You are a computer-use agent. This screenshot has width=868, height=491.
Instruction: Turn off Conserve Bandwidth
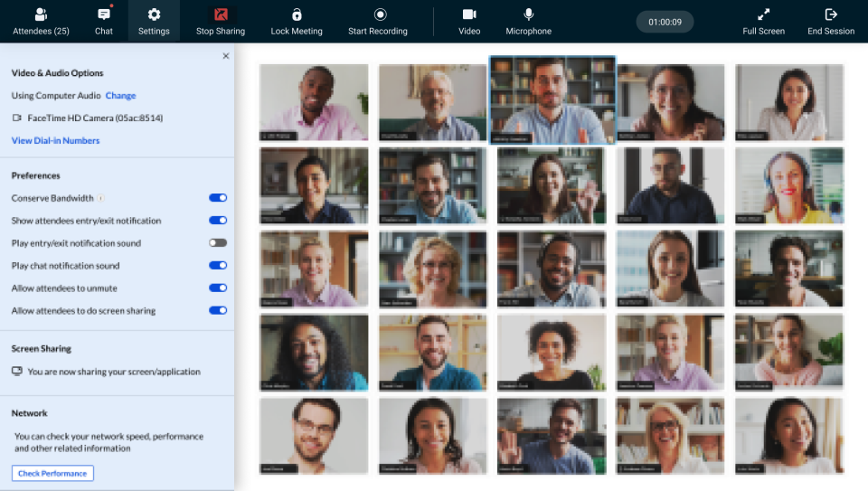[218, 198]
